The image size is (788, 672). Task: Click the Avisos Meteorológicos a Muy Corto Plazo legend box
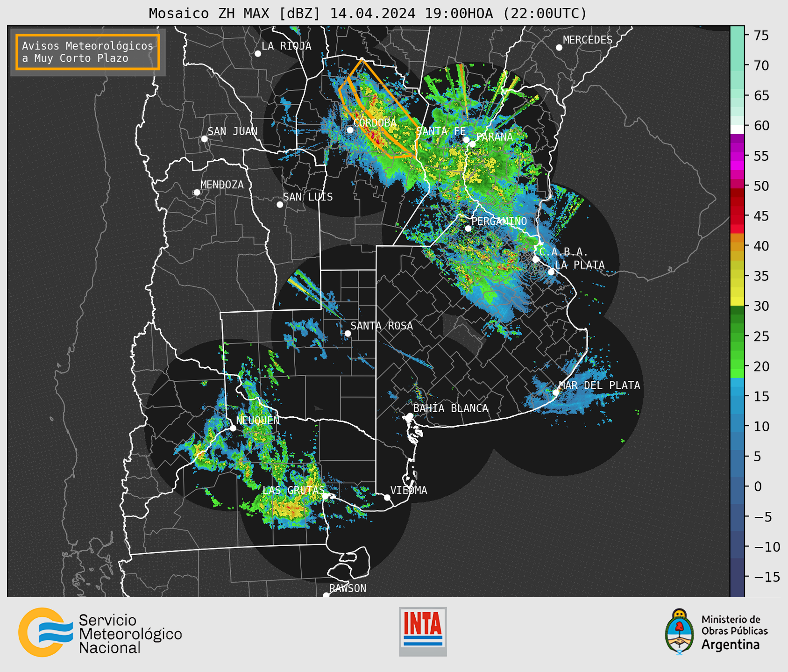coord(88,52)
